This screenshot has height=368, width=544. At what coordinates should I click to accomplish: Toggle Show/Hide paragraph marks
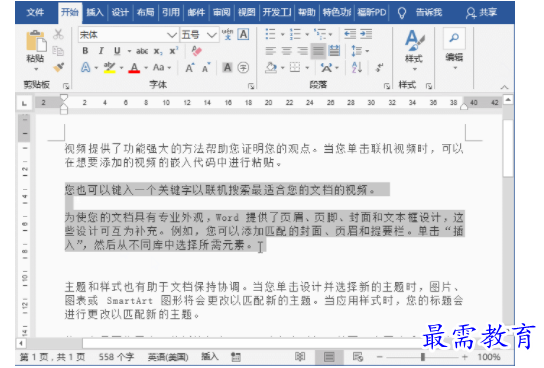(x=380, y=67)
